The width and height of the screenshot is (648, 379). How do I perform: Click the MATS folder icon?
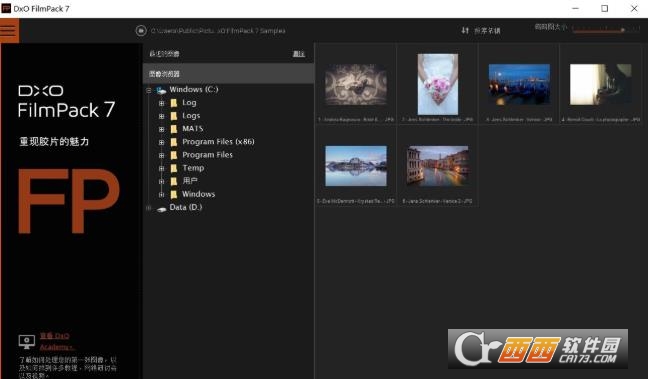tap(174, 129)
